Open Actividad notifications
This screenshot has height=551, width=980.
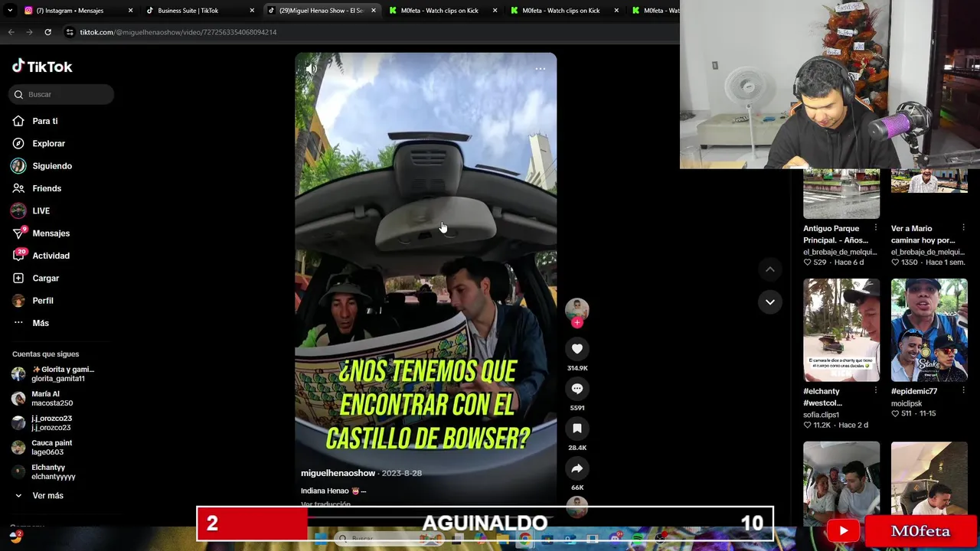(x=51, y=256)
